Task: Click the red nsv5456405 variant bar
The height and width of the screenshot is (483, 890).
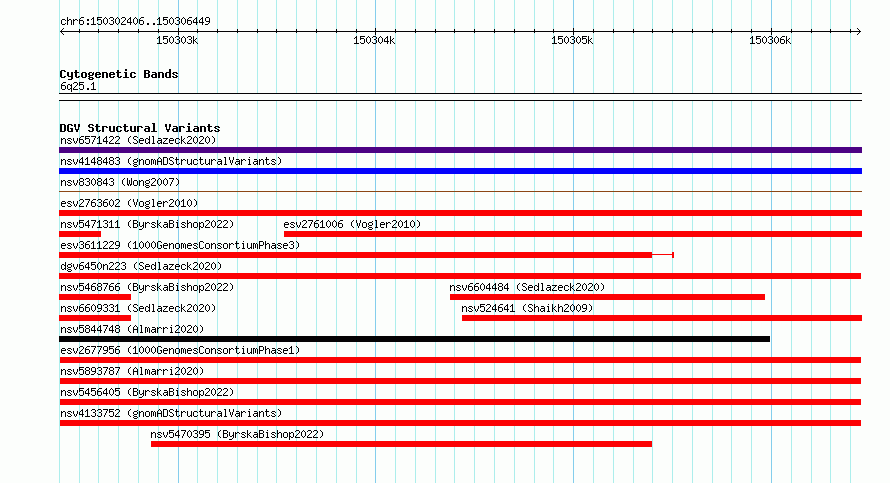Action: coord(460,402)
